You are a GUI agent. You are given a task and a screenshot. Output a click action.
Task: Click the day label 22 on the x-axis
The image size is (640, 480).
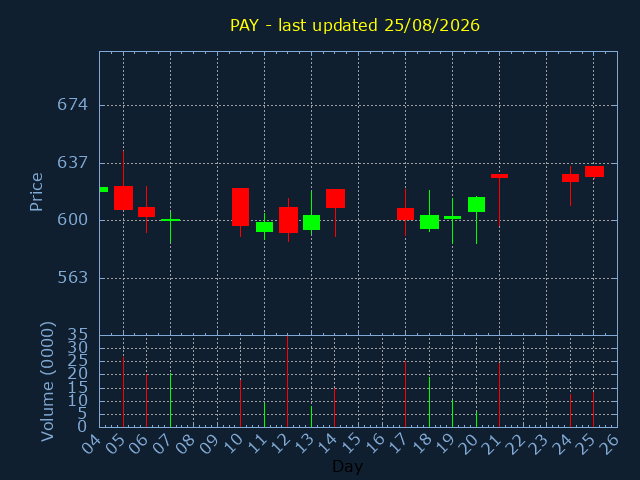(515, 444)
